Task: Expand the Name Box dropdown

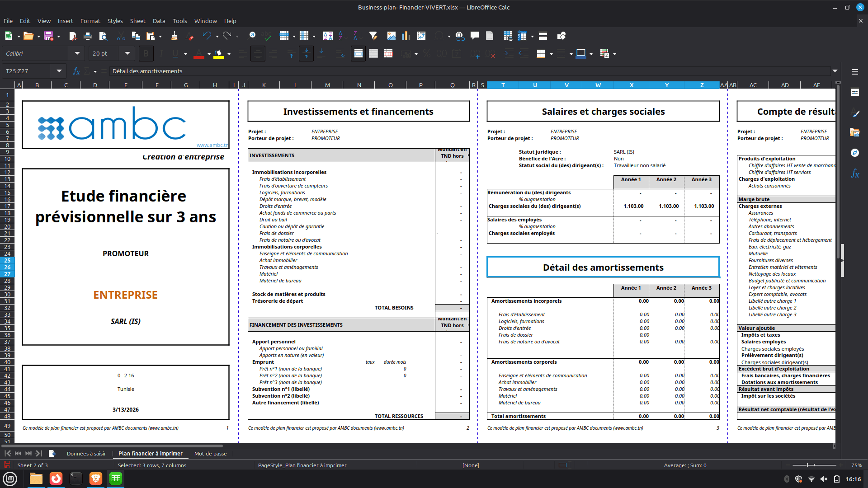Action: (59, 71)
